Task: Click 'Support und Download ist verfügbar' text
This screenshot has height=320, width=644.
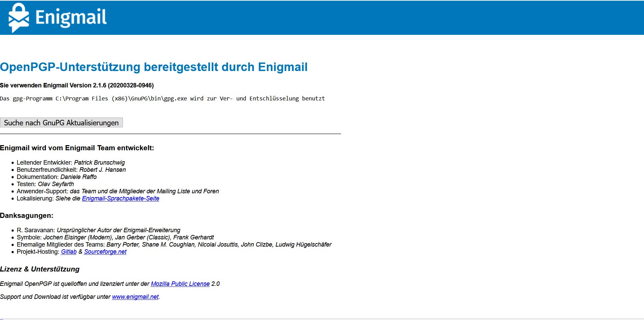Action: (x=80, y=297)
